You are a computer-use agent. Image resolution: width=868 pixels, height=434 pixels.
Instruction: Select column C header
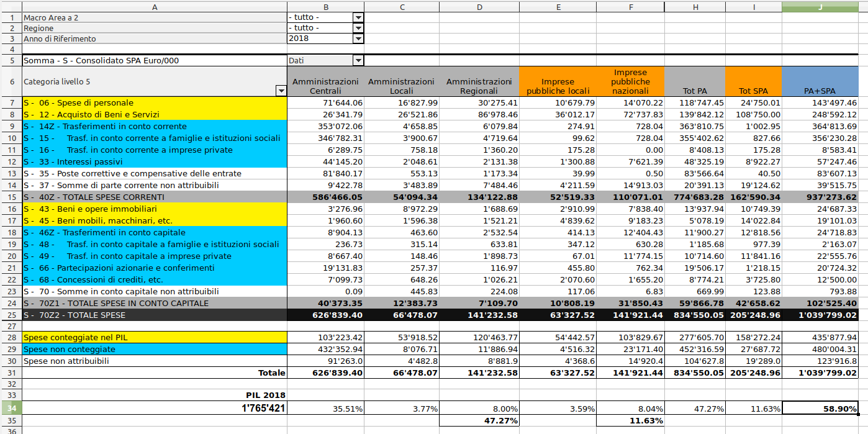tap(402, 6)
